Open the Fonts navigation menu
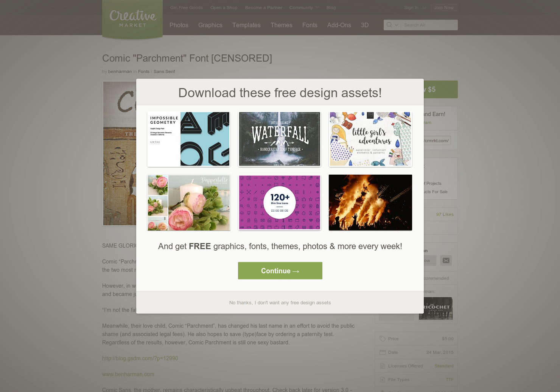Screen dimensions: 560x392 (x=310, y=25)
